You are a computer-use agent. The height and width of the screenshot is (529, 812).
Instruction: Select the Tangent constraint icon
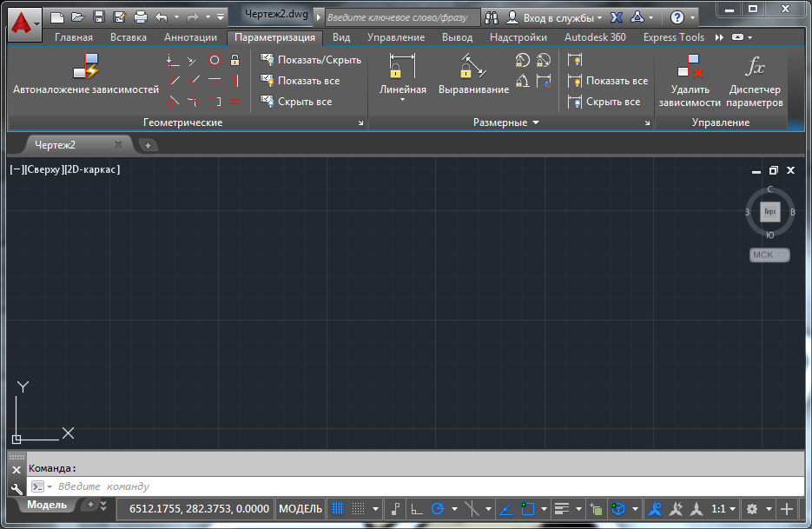click(x=173, y=102)
